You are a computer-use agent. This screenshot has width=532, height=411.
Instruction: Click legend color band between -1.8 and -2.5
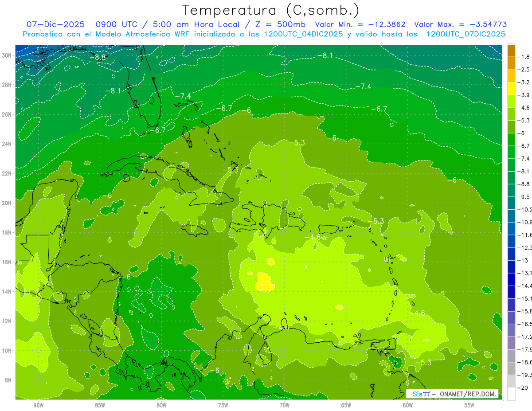511,63
